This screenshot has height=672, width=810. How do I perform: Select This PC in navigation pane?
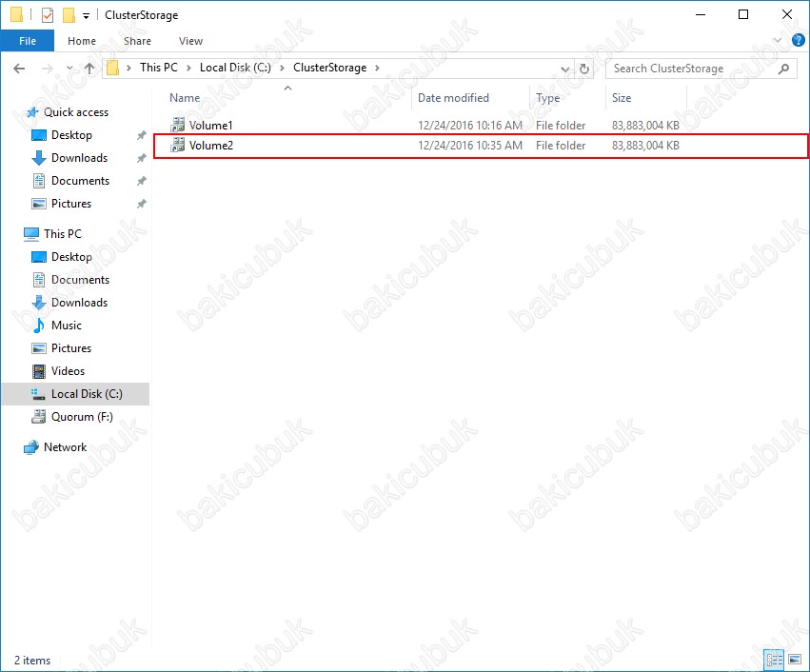63,234
